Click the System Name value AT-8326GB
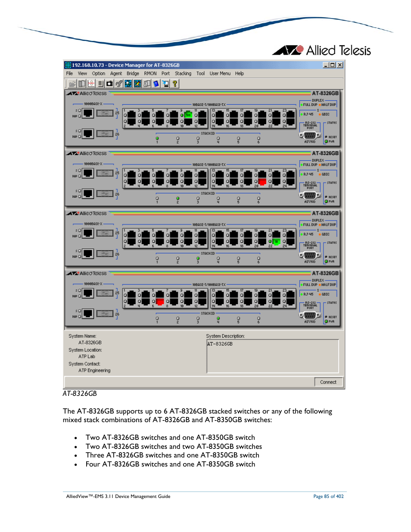Viewport: 411px width, 532px height. 90,343
